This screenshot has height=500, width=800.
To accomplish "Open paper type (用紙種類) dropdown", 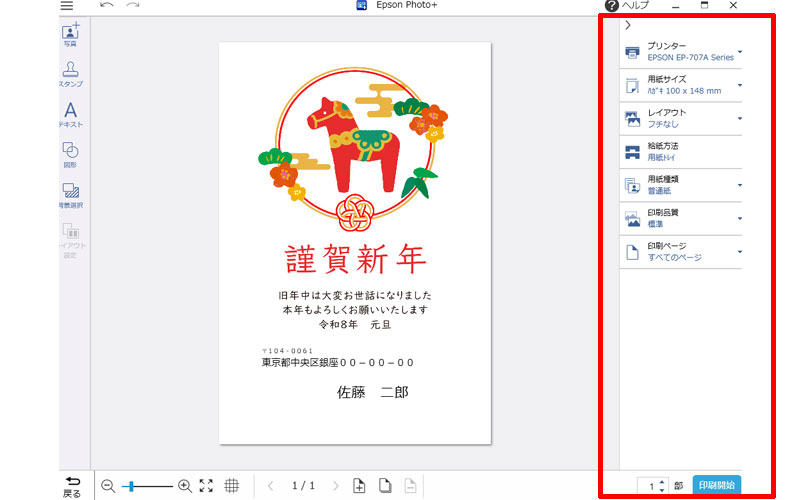I will (681, 185).
